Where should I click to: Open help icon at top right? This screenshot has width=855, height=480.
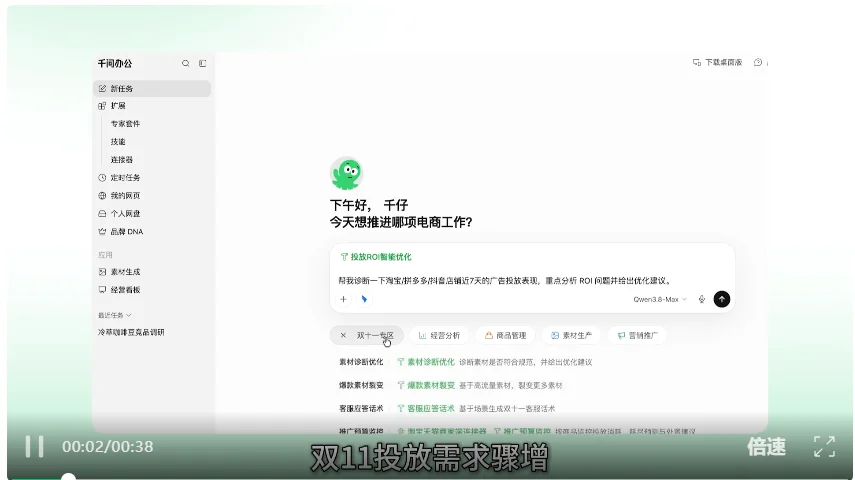[758, 62]
